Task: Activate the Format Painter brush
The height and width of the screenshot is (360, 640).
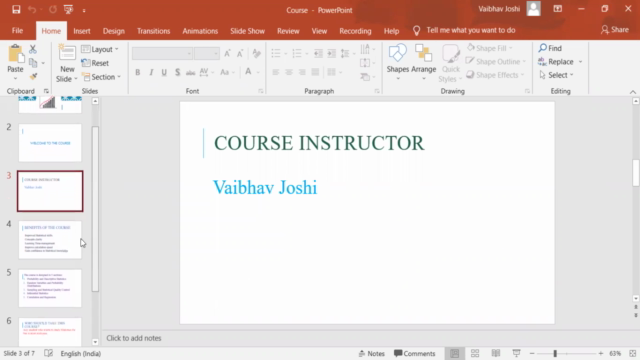Action: point(33,76)
